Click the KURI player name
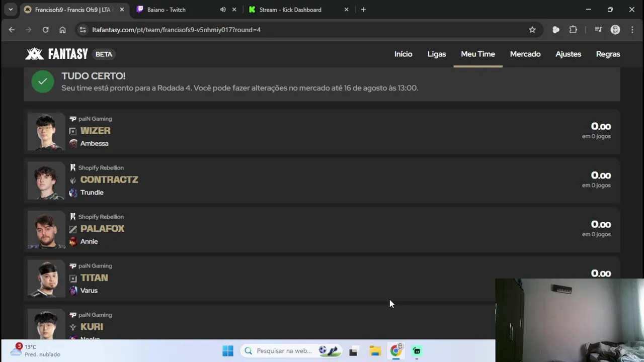 point(92,327)
